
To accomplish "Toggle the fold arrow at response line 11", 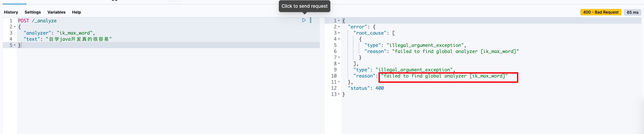I will pyautogui.click(x=339, y=82).
